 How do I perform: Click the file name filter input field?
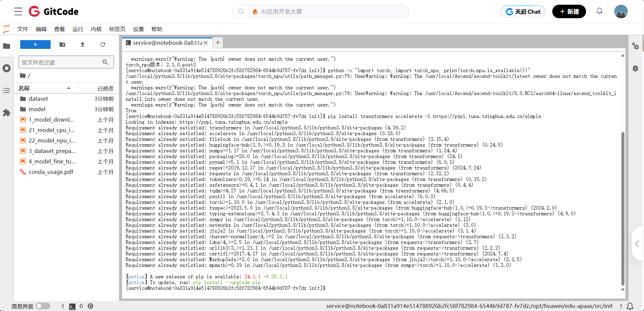61,62
